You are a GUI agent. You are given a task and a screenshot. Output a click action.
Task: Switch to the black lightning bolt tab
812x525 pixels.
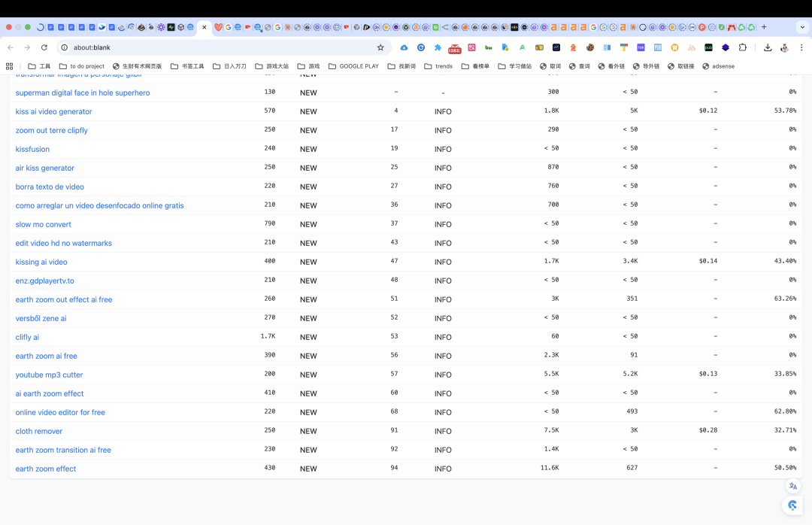coord(171,27)
